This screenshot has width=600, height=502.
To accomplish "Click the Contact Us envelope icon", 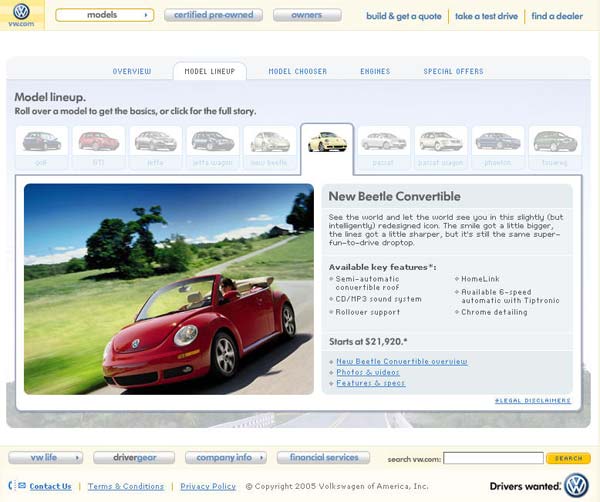I will click(x=22, y=486).
